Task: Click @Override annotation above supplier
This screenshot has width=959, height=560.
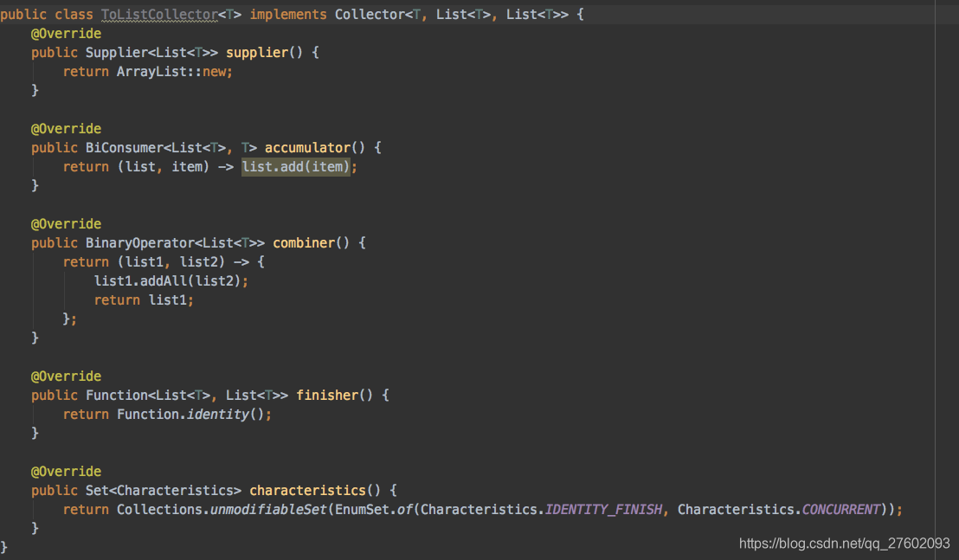Action: [x=66, y=34]
